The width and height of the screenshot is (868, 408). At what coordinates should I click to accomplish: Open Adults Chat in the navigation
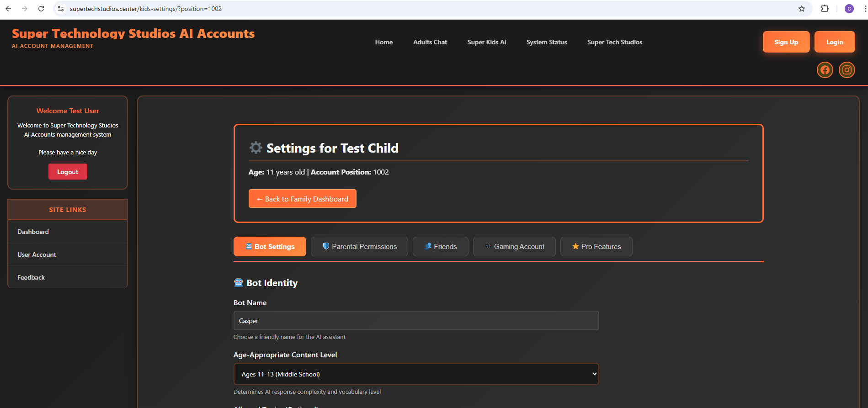tap(430, 42)
